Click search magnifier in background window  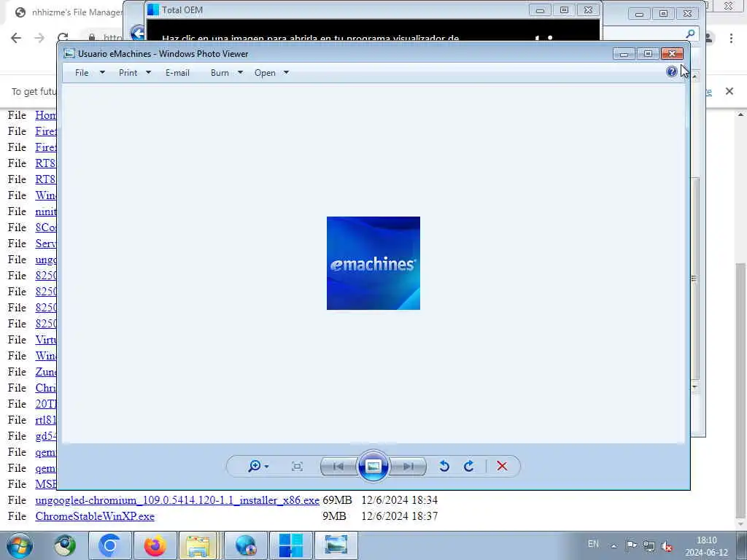pos(690,34)
